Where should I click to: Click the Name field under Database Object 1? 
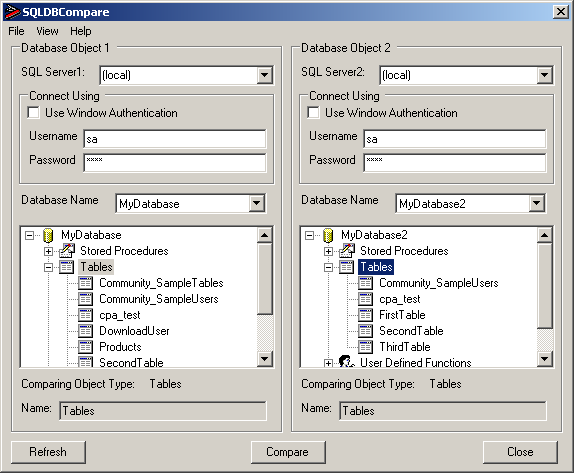point(163,411)
